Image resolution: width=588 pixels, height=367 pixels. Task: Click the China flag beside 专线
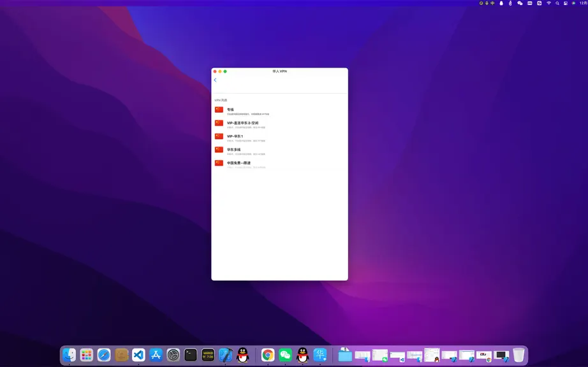[x=219, y=110]
